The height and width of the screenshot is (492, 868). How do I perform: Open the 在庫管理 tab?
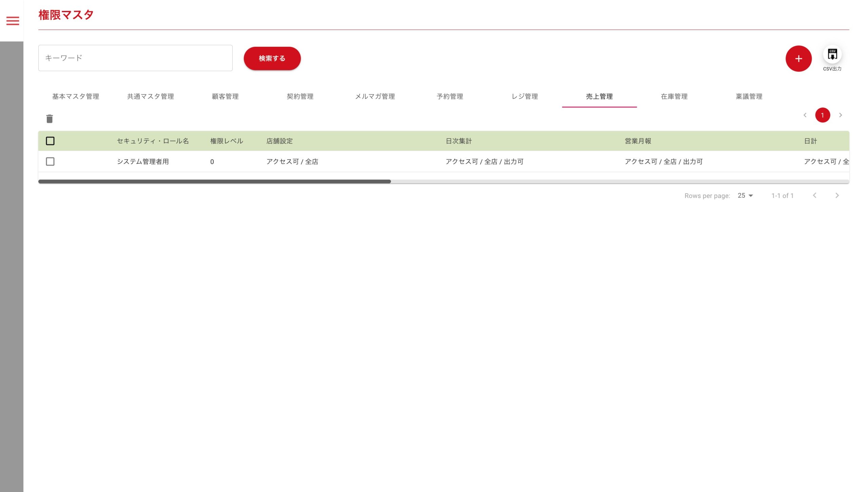(674, 97)
